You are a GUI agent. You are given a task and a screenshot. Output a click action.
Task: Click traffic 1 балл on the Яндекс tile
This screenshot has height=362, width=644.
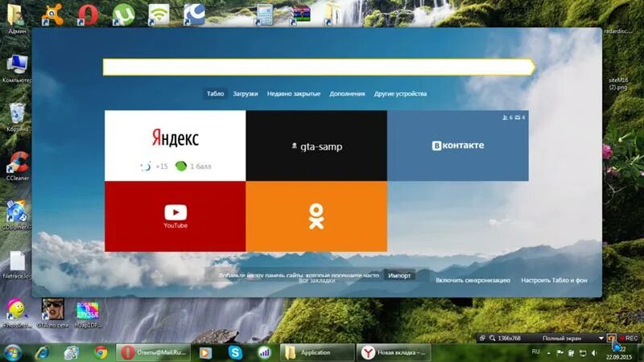click(x=193, y=167)
